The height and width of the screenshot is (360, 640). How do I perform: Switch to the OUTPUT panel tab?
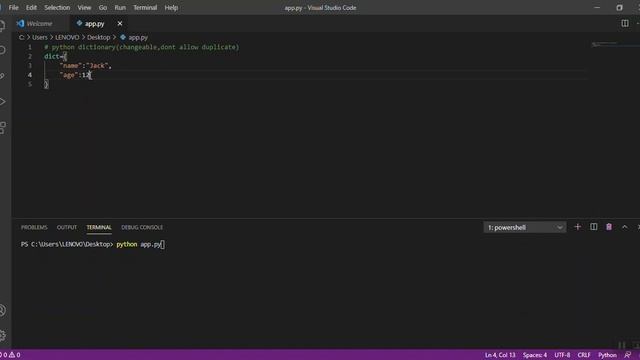(x=67, y=227)
